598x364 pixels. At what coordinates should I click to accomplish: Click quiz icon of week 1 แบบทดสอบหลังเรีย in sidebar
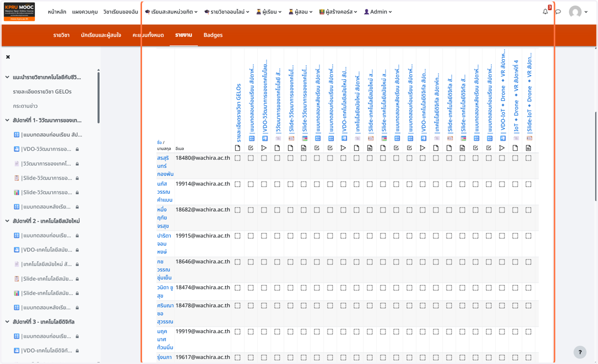tap(16, 207)
